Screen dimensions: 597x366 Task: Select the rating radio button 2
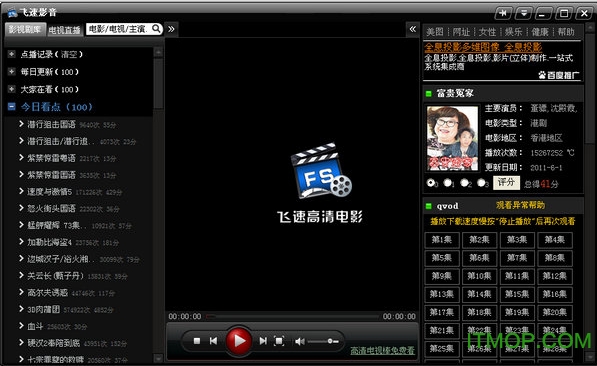[464, 183]
